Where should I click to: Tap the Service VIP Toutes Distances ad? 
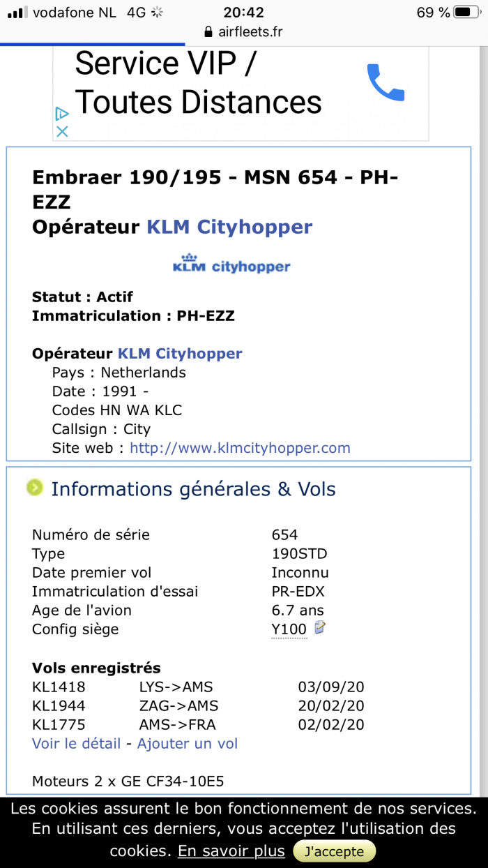199,84
